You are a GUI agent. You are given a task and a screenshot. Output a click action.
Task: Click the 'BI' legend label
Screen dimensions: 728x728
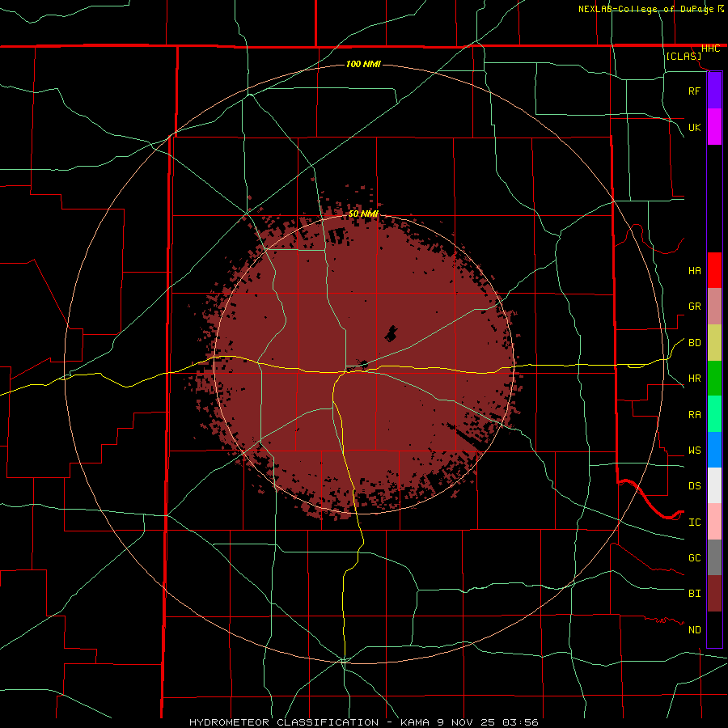pos(694,594)
